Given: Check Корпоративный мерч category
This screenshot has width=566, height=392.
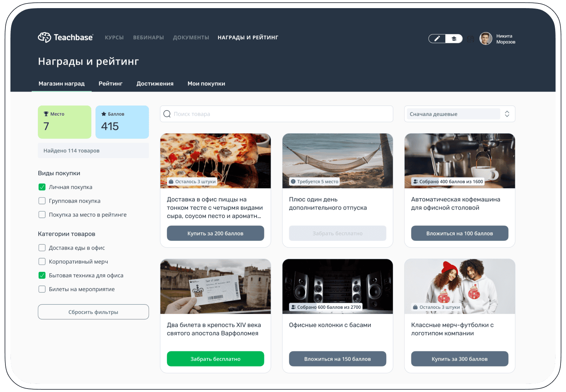Looking at the screenshot, I should (42, 262).
